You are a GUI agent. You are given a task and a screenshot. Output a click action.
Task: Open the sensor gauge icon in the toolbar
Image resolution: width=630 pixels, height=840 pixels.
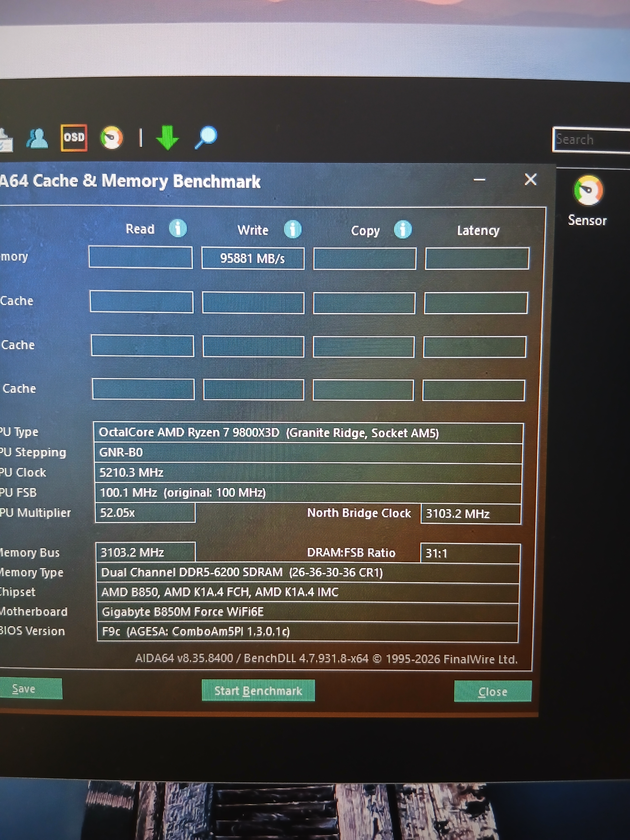click(112, 138)
